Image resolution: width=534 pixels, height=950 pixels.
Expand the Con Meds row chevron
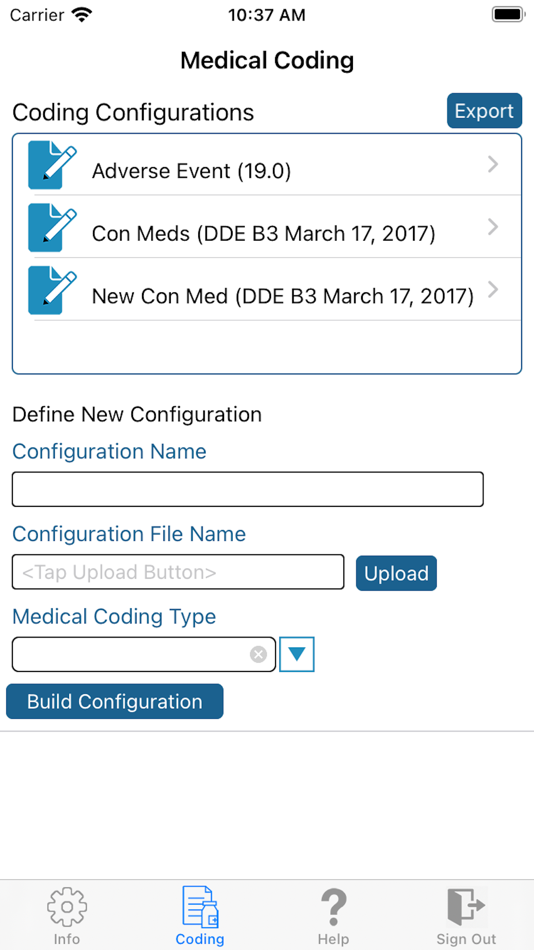click(493, 227)
